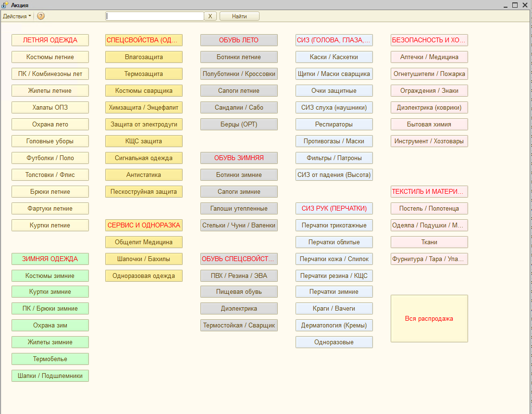Click Аптечки / Медицина button
Viewport: 532px width, 414px height.
(x=429, y=57)
